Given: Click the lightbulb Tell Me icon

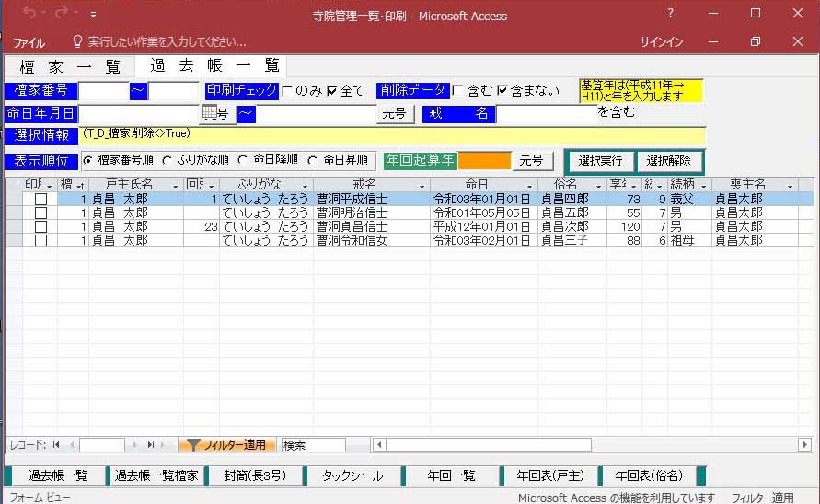Looking at the screenshot, I should coord(77,41).
